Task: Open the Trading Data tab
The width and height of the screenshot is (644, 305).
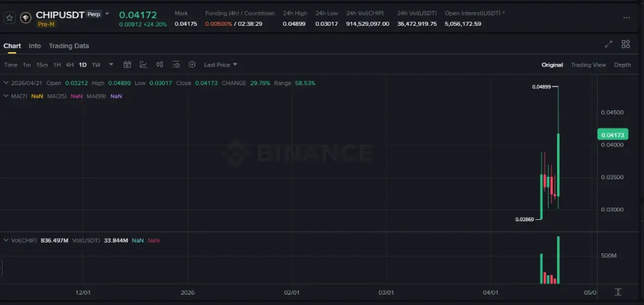Action: click(69, 46)
